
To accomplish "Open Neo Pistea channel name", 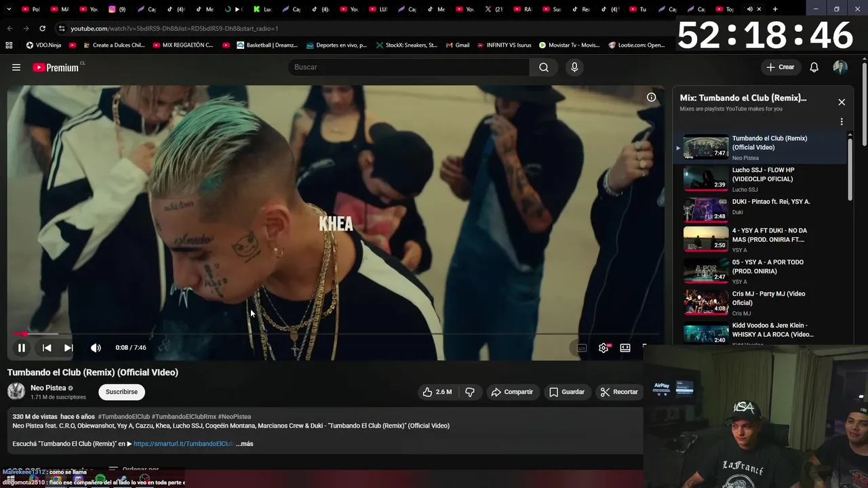I will click(47, 388).
